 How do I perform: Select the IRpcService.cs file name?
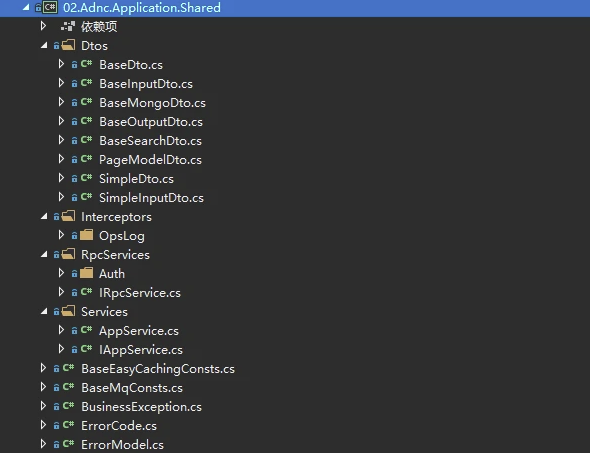pos(140,293)
